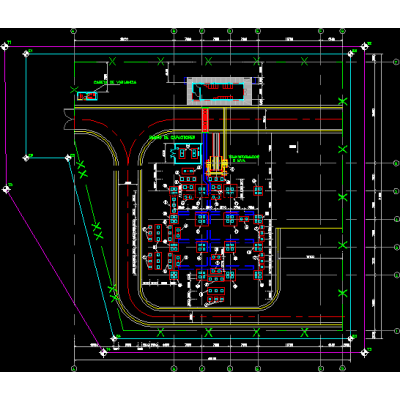Click the magenta vertex marker on left edge midpoint
This screenshot has height=400, width=400.
click(x=6, y=189)
